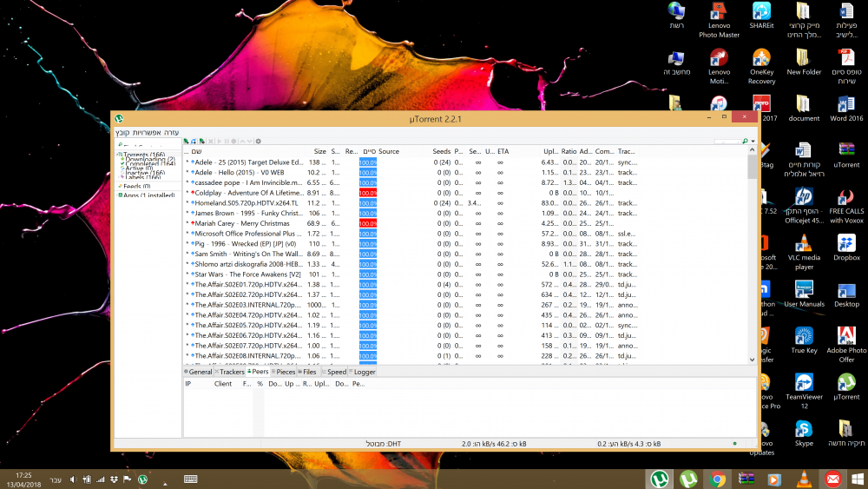Sort by Seeds column header

tap(441, 151)
